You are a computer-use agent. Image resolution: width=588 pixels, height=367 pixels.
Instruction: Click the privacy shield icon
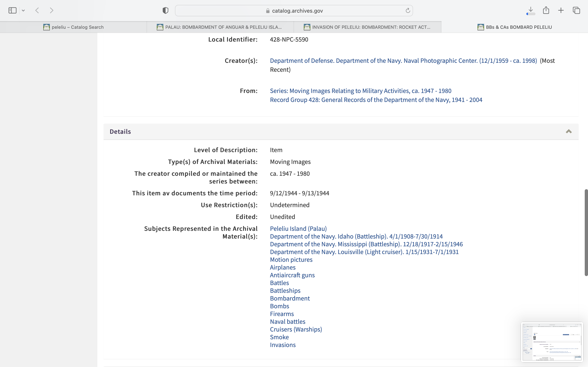pos(165,10)
